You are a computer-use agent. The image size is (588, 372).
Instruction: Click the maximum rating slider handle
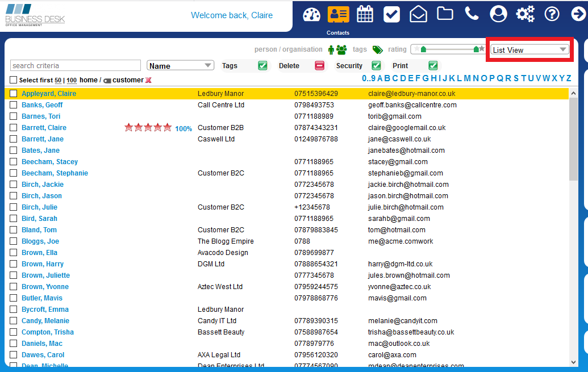point(476,49)
